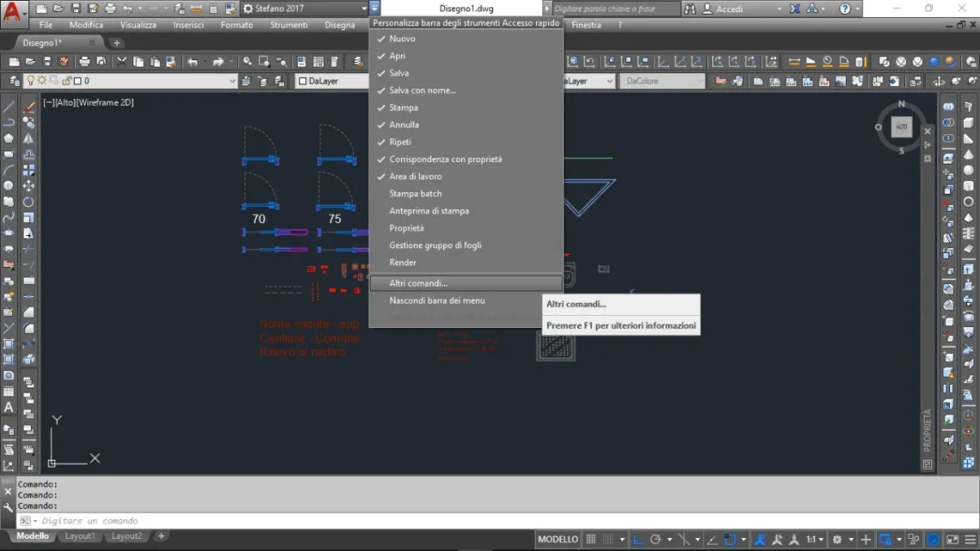Click the command window wrench settings icon
Screen dimensions: 980x551
[x=8, y=507]
